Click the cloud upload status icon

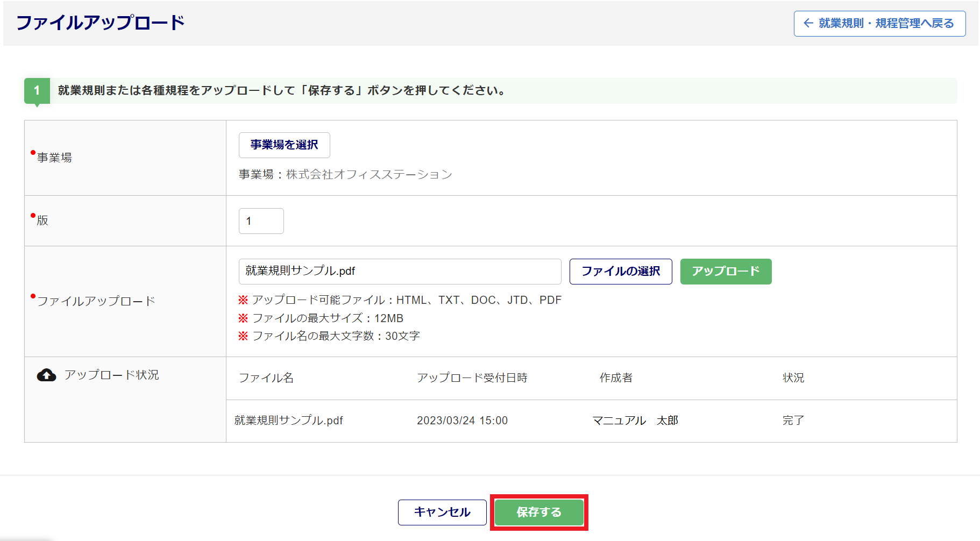[x=46, y=375]
